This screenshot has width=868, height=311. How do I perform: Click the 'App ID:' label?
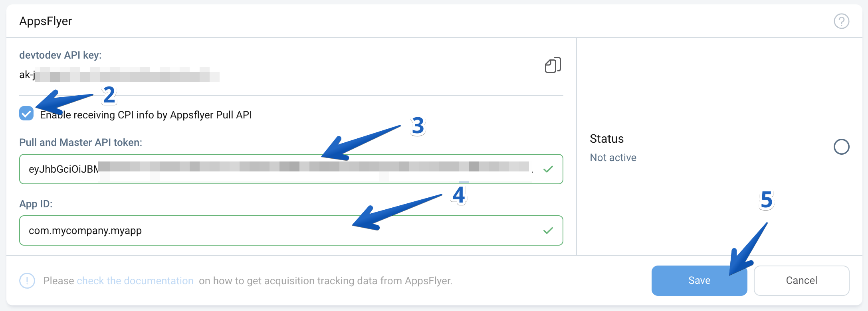tap(36, 204)
